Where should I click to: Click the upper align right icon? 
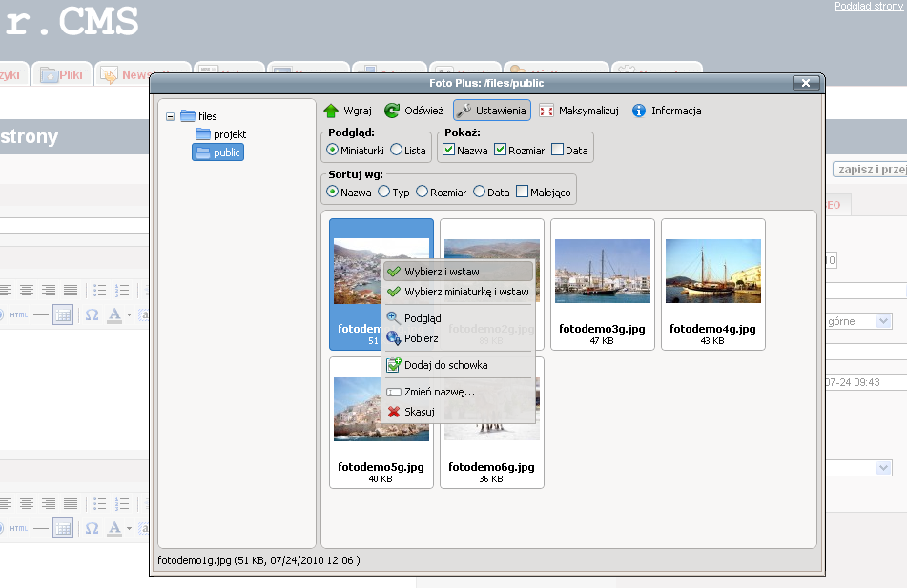coord(49,291)
